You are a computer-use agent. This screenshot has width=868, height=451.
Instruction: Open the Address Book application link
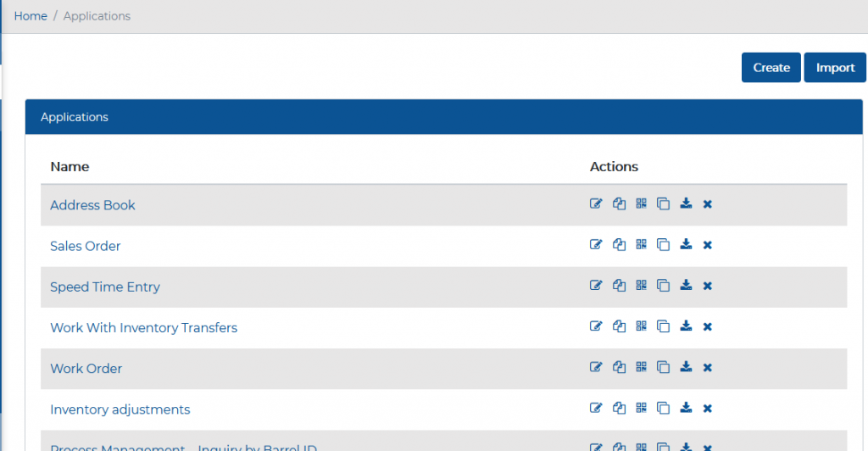92,205
